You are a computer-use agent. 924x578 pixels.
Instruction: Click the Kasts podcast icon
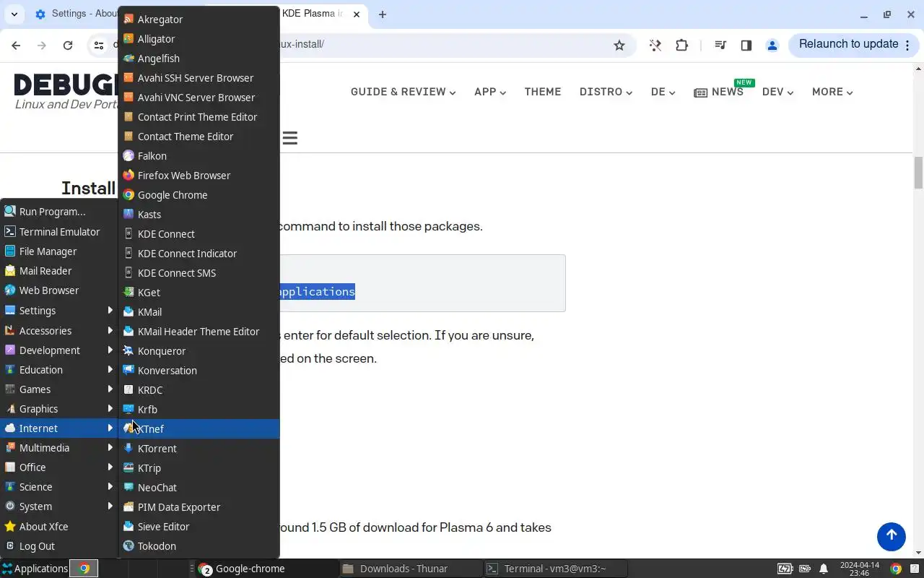pos(128,215)
